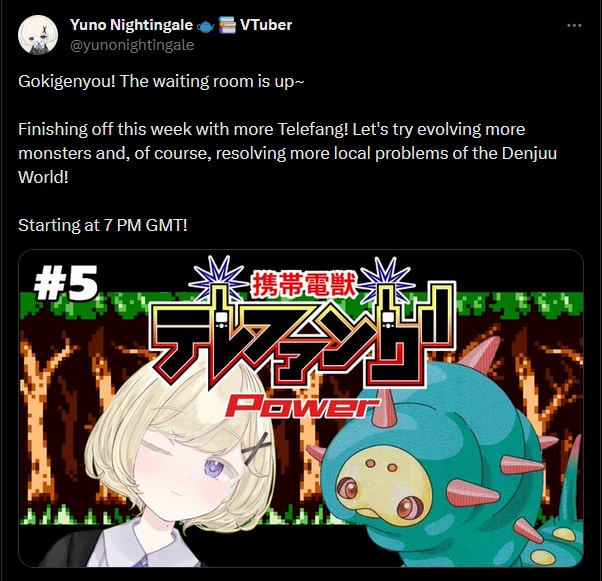
Task: Click the black katakana Telefang logo
Action: 303,342
